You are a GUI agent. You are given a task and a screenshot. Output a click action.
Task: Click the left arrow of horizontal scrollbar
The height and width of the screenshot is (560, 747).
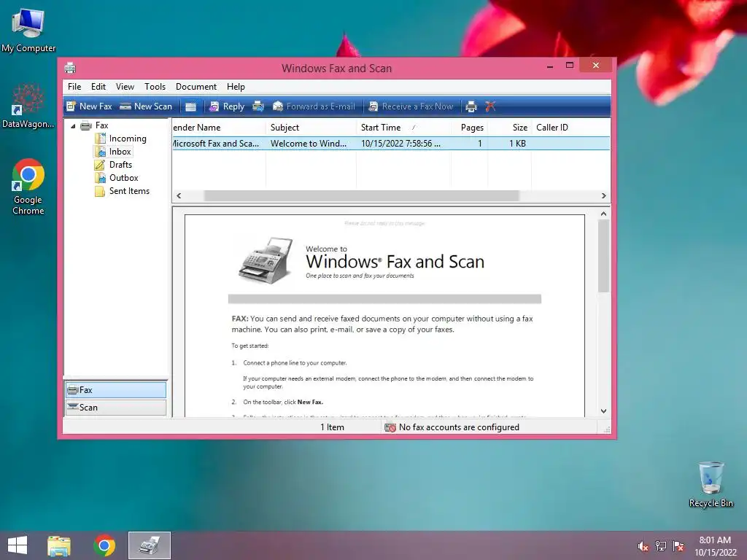coord(179,195)
